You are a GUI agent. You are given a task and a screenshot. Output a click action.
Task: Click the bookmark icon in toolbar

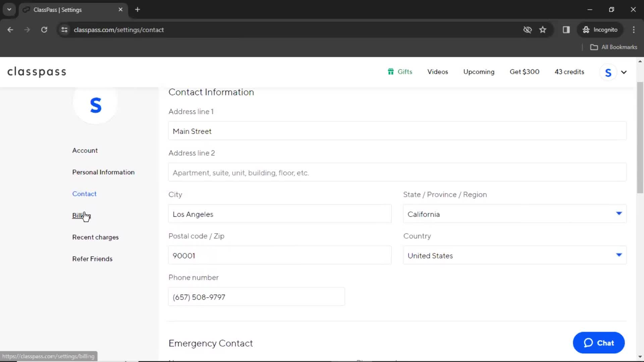(x=543, y=29)
